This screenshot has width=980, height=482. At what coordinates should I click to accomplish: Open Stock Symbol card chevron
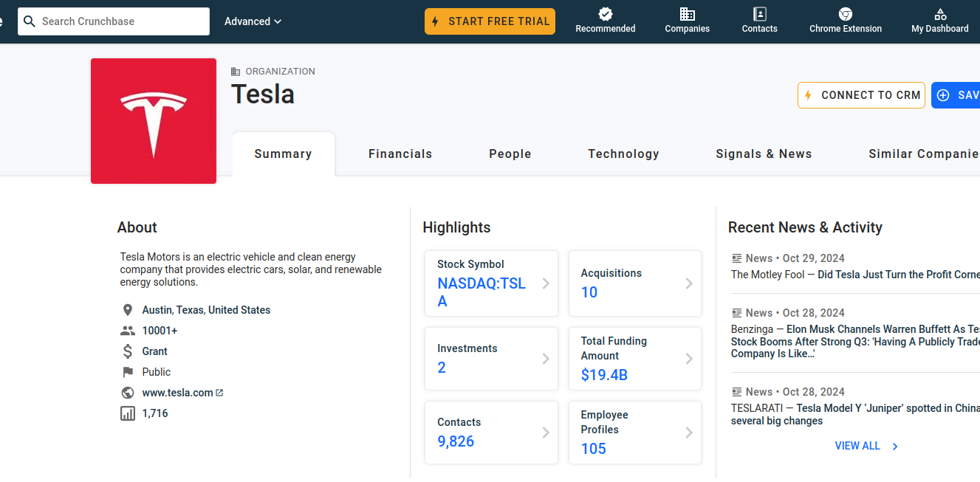pyautogui.click(x=546, y=283)
